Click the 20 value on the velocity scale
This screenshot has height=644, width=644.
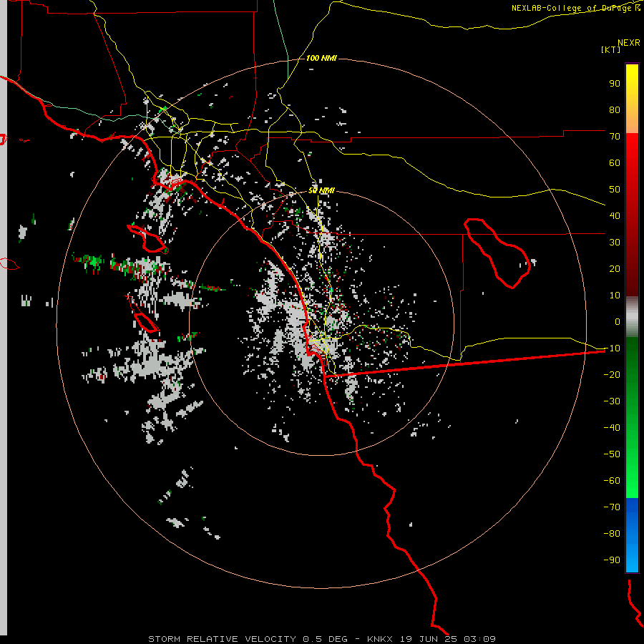615,268
